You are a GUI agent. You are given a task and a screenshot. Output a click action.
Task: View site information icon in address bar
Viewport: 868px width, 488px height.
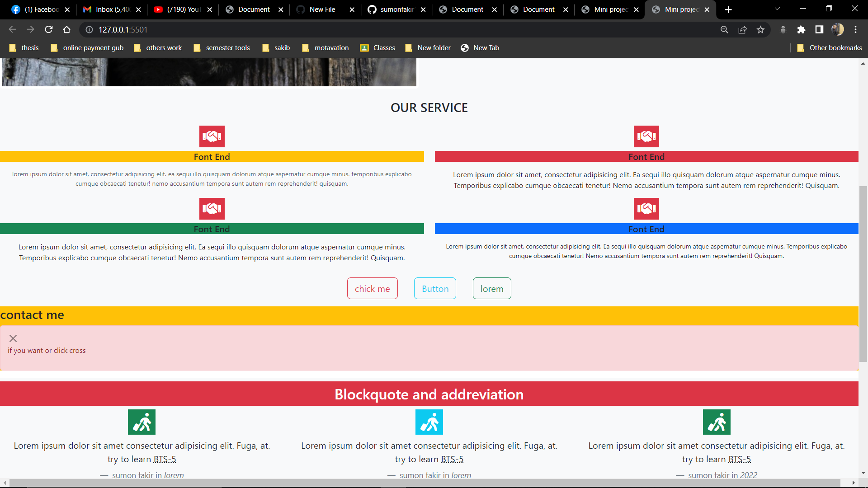point(90,29)
